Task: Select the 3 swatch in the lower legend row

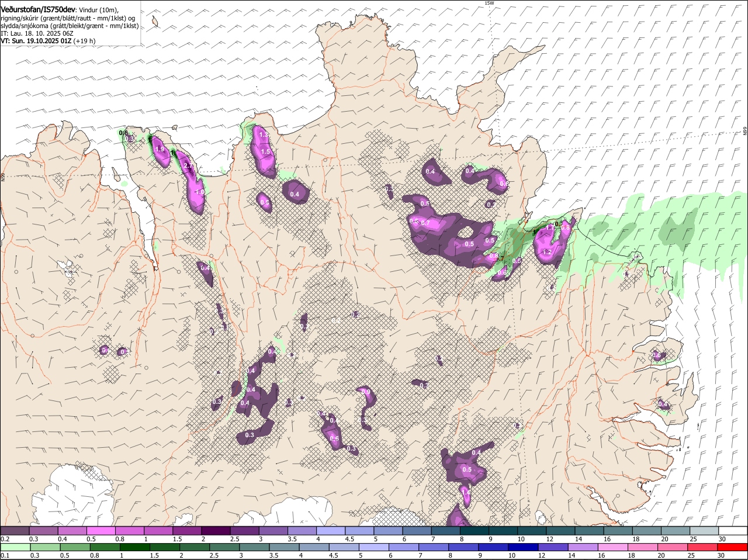Action: coord(254,547)
